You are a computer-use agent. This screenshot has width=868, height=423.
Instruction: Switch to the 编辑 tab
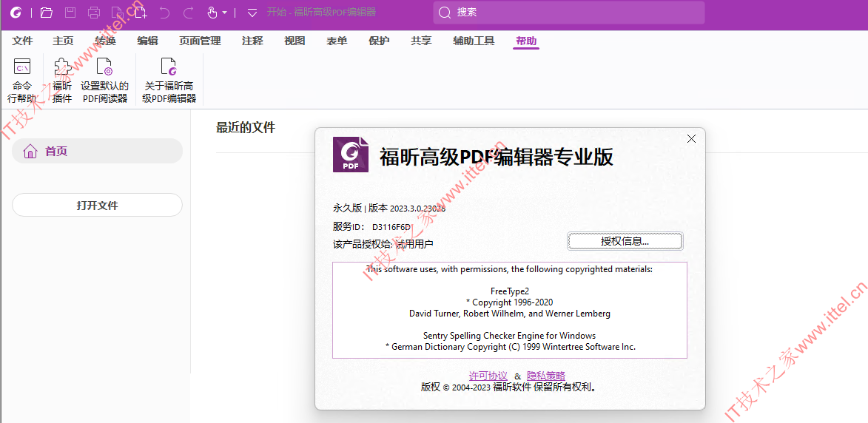(x=147, y=41)
